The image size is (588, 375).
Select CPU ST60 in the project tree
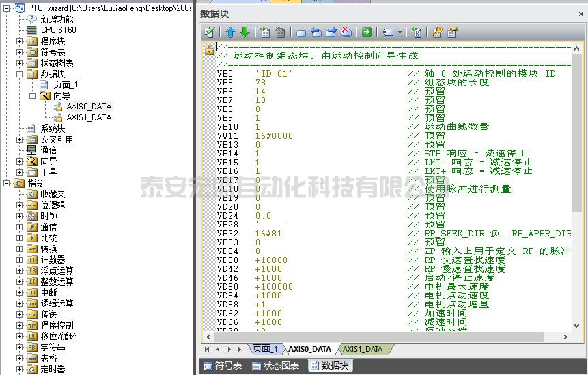coord(58,30)
